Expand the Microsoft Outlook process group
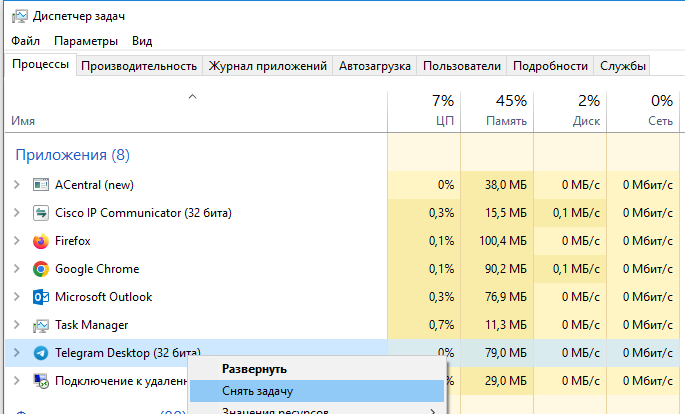685x414 pixels. [17, 297]
